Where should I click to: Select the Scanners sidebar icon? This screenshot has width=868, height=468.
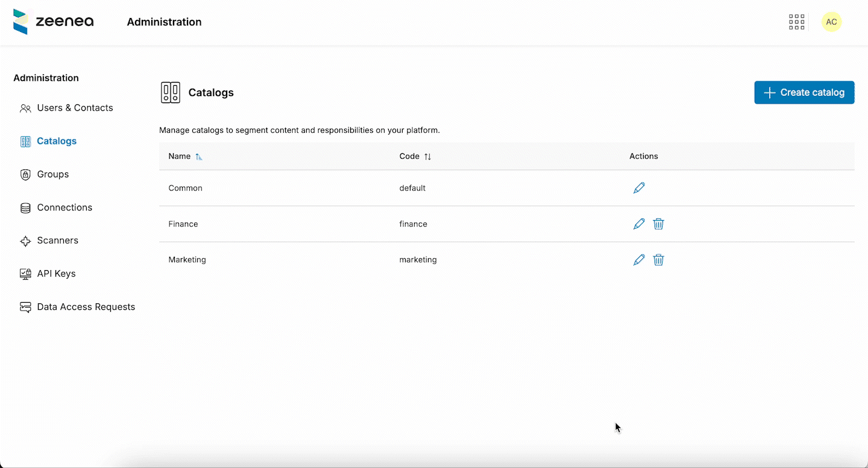coord(25,240)
